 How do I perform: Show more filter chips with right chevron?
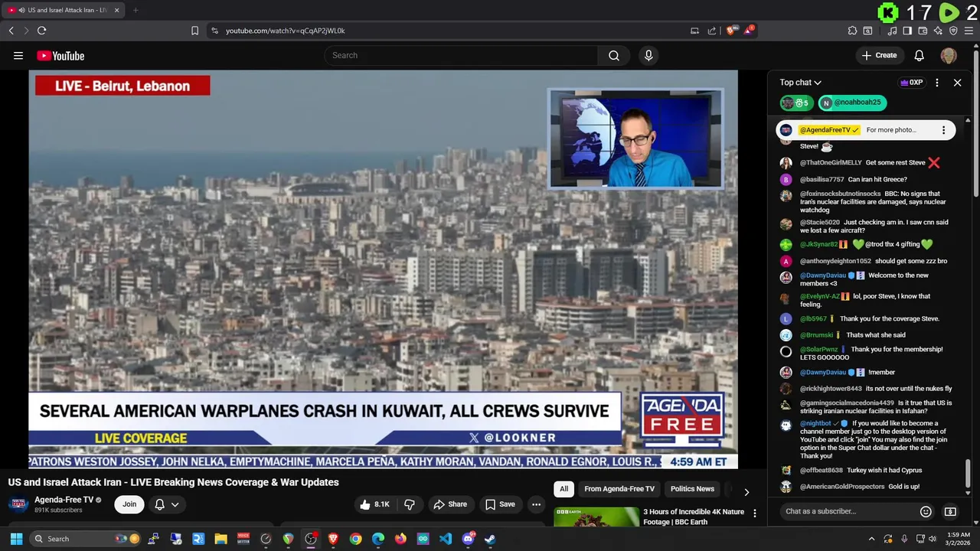(746, 491)
